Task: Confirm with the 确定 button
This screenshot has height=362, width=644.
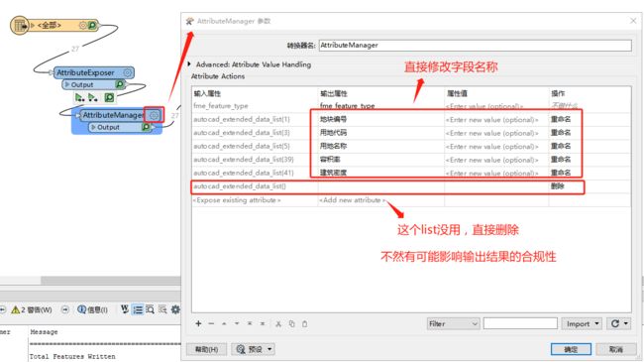Action: pos(571,349)
